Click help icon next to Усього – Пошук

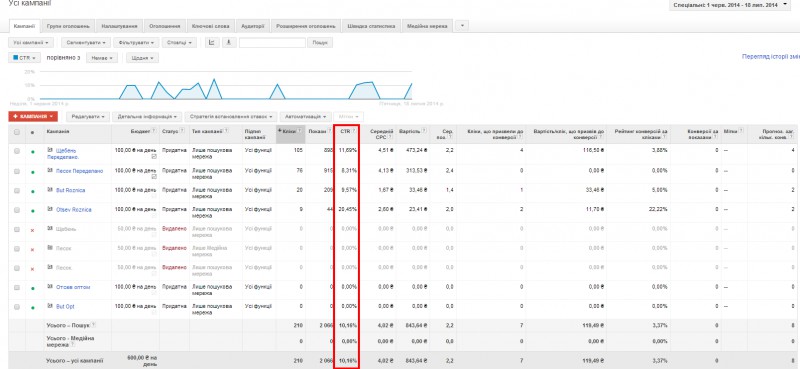coord(94,325)
